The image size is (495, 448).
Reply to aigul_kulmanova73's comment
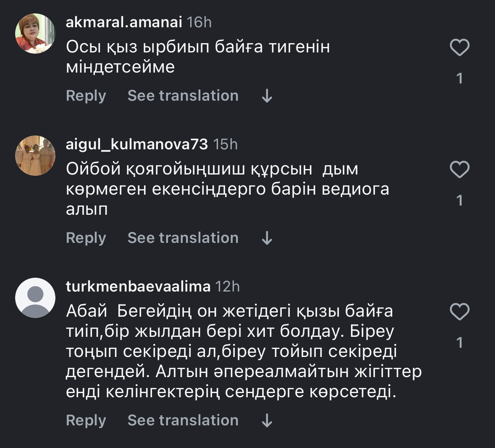(86, 238)
